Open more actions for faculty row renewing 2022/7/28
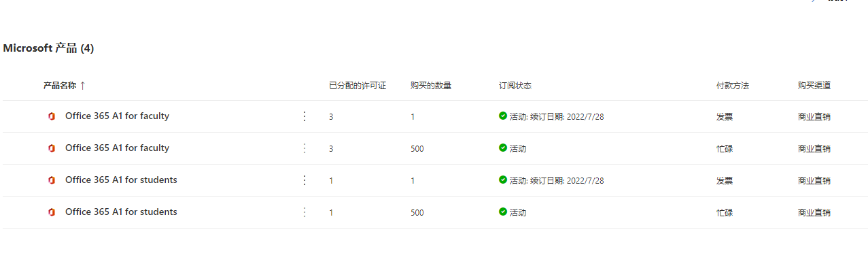 (x=305, y=116)
